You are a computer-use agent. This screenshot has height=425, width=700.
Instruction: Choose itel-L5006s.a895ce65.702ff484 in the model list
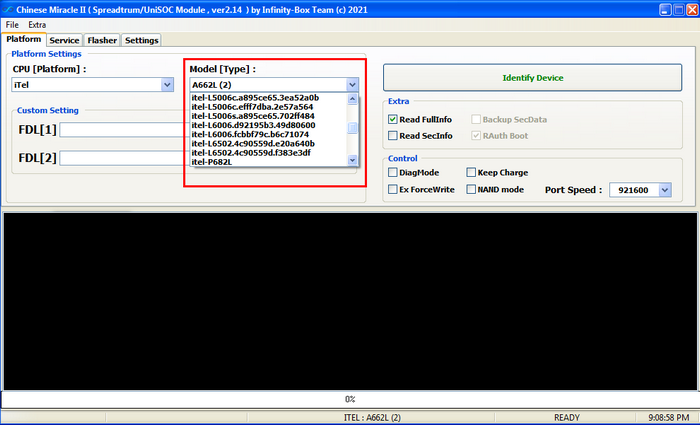point(268,116)
